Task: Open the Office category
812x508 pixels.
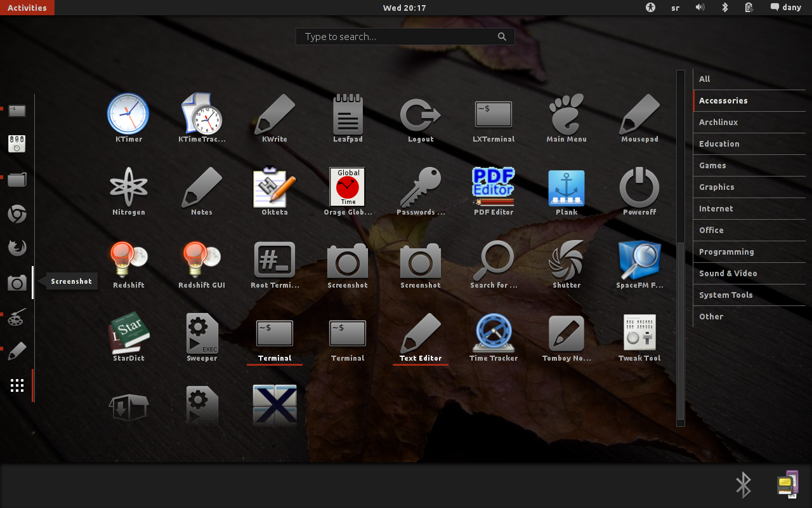Action: (x=749, y=230)
